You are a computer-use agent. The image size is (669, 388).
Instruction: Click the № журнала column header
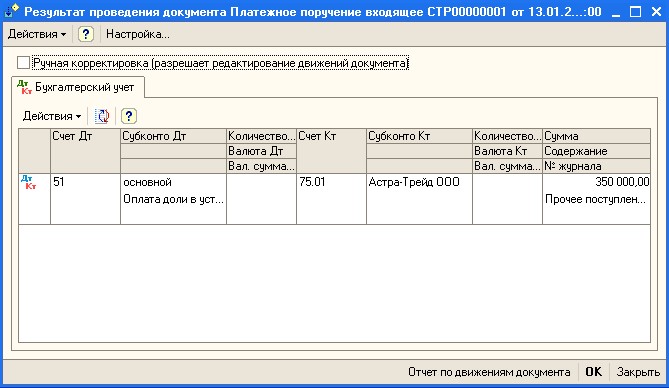(596, 166)
